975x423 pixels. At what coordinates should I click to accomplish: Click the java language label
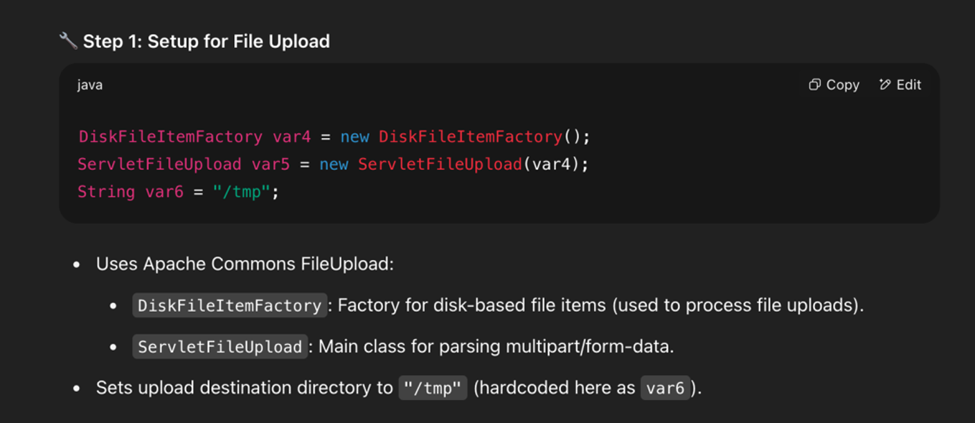point(90,85)
